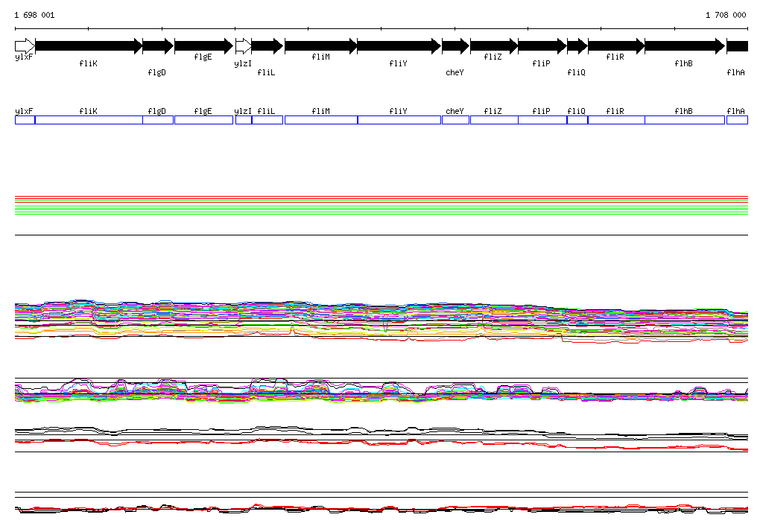Screen dimensions: 763x532
Task: Click the ylzI label above blue box
Action: (243, 111)
